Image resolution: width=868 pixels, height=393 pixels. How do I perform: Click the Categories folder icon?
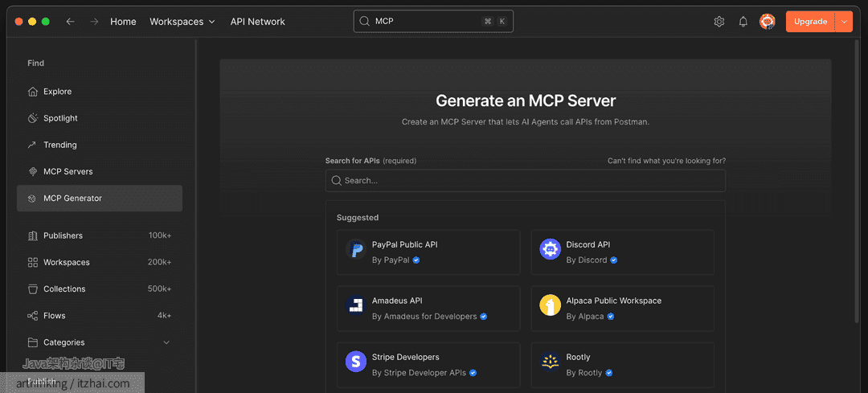click(33, 342)
